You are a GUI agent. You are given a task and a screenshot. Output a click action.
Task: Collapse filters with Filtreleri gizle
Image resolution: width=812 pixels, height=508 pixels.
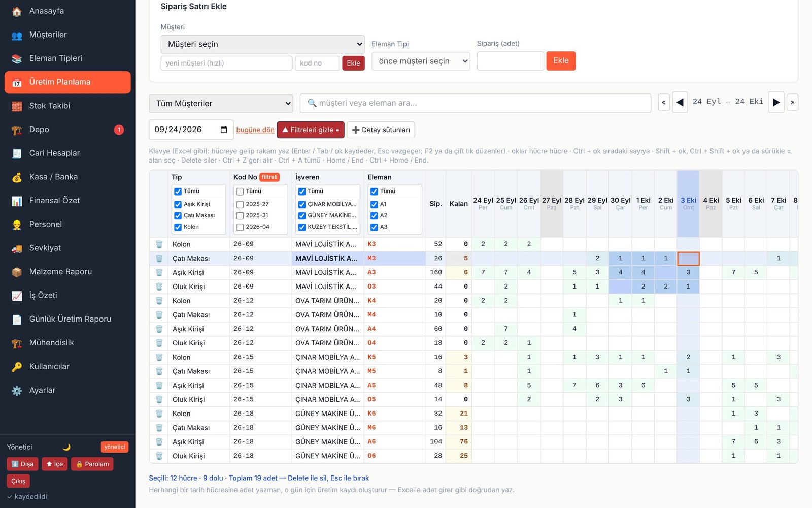[311, 130]
